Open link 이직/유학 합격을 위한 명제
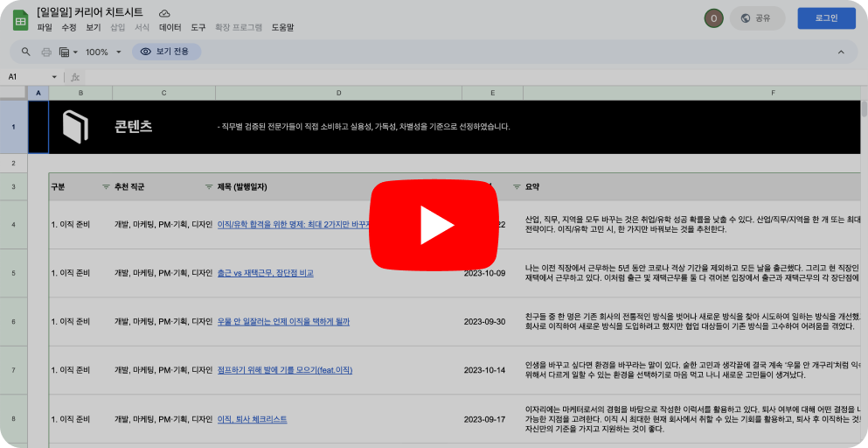 [x=294, y=225]
